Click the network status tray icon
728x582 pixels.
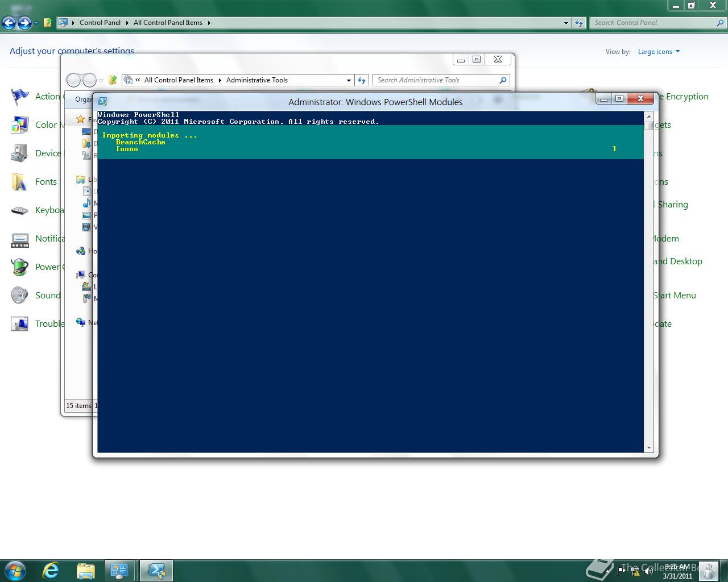[635, 571]
